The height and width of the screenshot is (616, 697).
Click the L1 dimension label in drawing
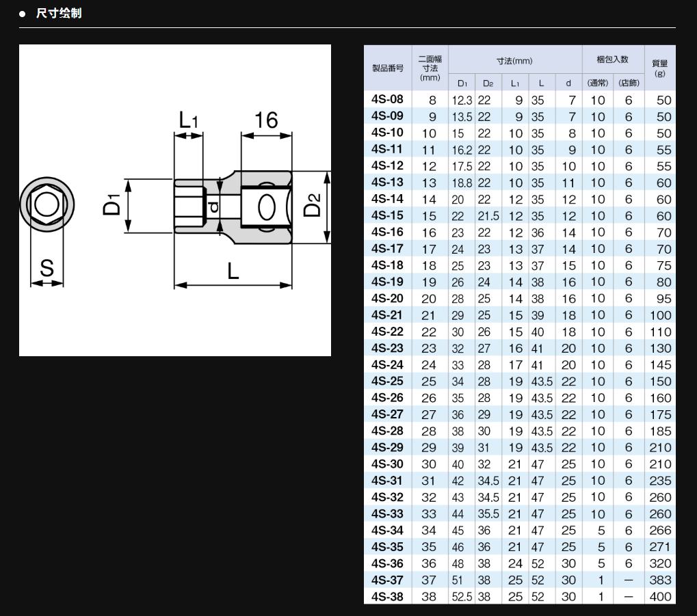[188, 121]
